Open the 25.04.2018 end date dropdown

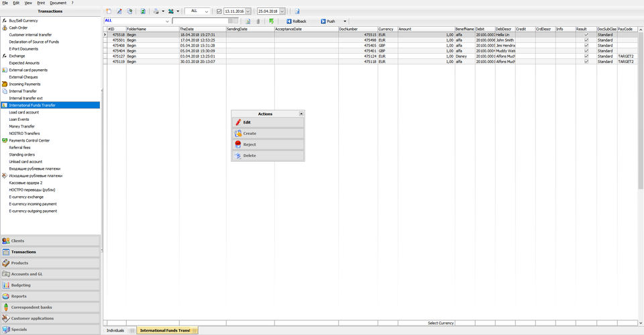coord(282,11)
